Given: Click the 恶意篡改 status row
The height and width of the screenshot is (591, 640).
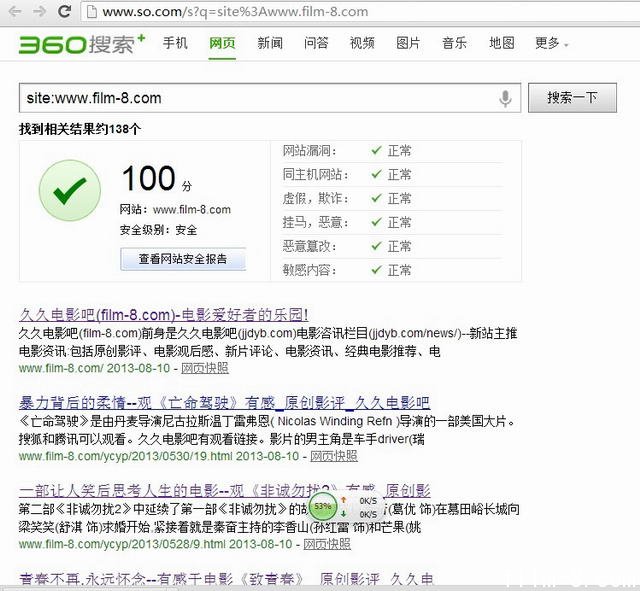Looking at the screenshot, I should tap(392, 247).
